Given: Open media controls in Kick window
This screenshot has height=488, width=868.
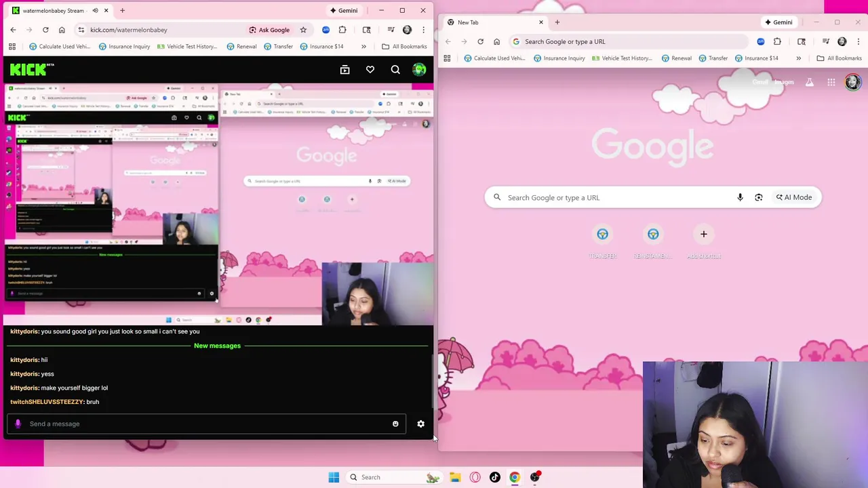Looking at the screenshot, I should coord(391,30).
